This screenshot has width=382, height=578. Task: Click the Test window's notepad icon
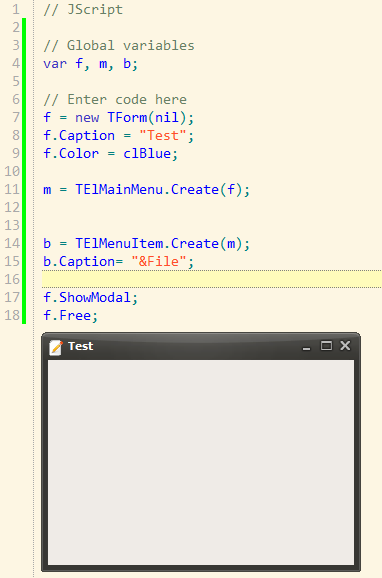pos(56,347)
